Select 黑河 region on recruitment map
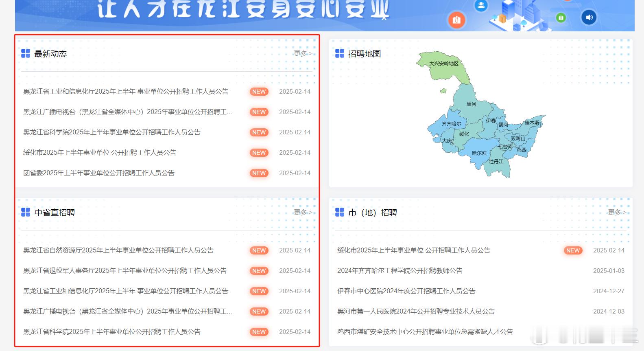The width and height of the screenshot is (644, 351). 471,104
